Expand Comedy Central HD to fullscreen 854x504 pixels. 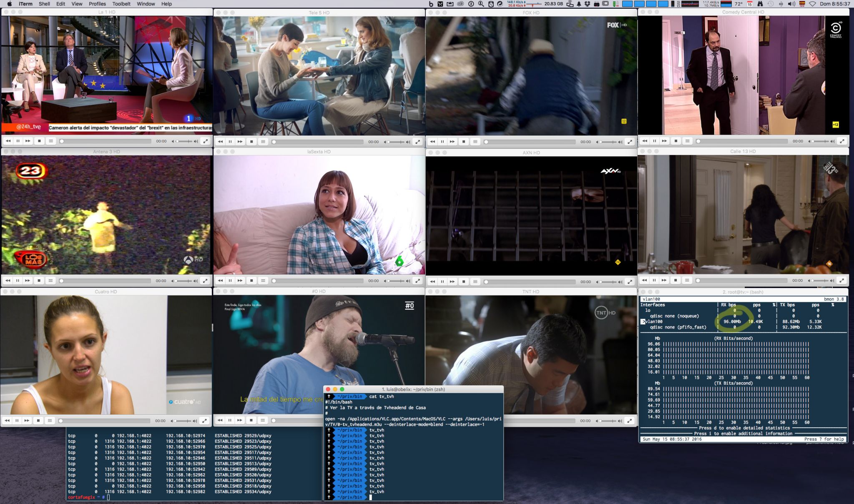[x=842, y=141]
